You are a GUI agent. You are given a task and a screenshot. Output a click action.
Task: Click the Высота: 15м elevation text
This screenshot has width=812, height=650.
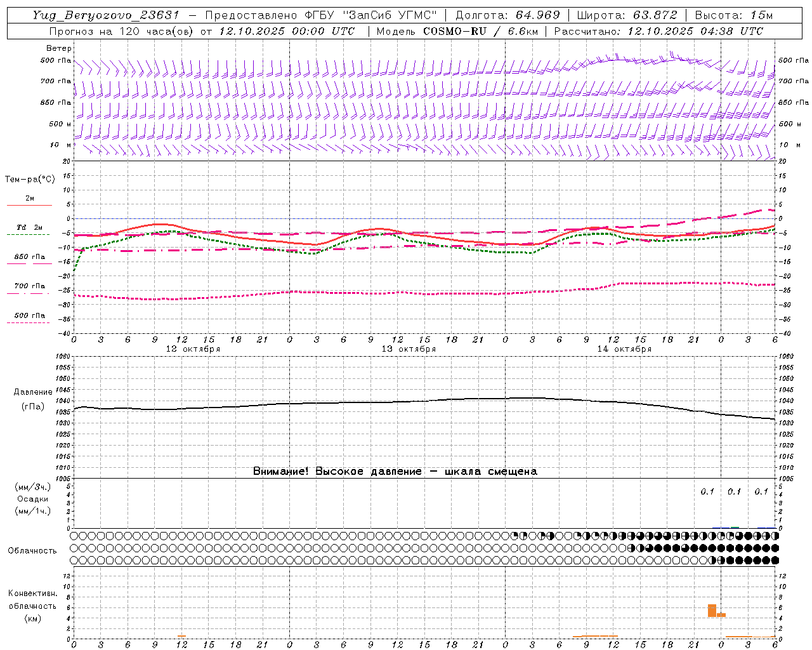tap(734, 15)
